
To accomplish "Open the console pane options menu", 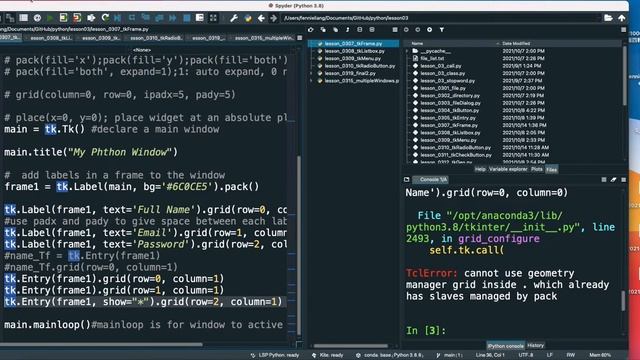I will [623, 180].
